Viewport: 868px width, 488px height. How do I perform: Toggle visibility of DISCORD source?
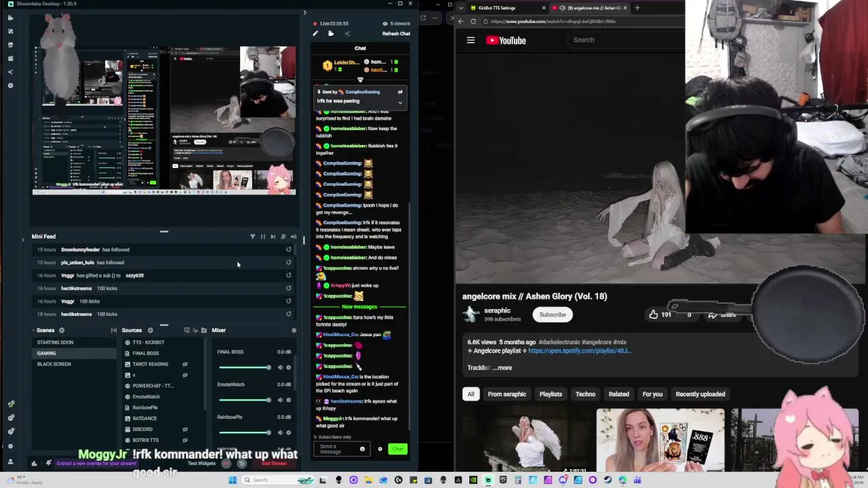(184, 429)
